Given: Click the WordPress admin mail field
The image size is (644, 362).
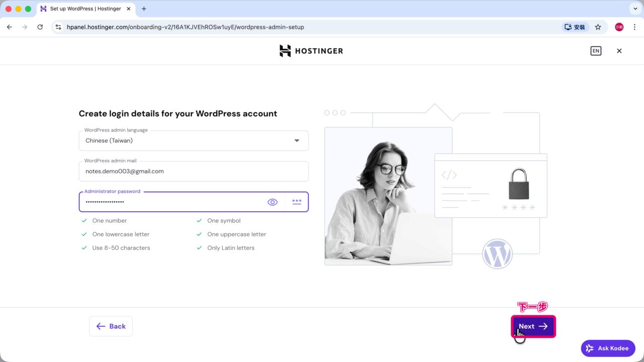Looking at the screenshot, I should pyautogui.click(x=194, y=171).
